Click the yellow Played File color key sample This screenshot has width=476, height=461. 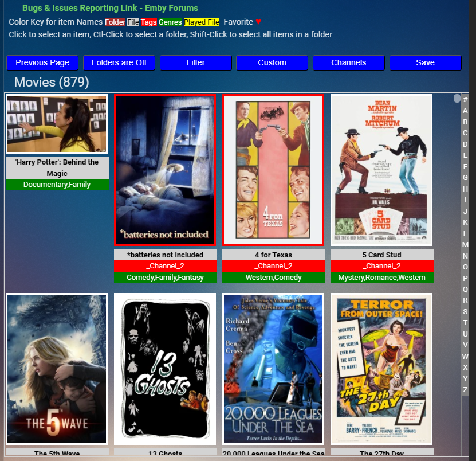202,22
